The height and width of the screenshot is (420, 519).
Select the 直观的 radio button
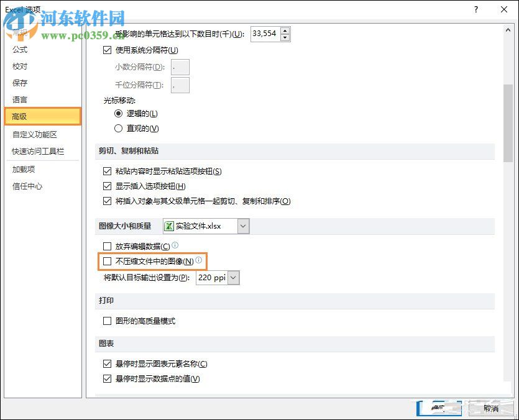pos(118,129)
